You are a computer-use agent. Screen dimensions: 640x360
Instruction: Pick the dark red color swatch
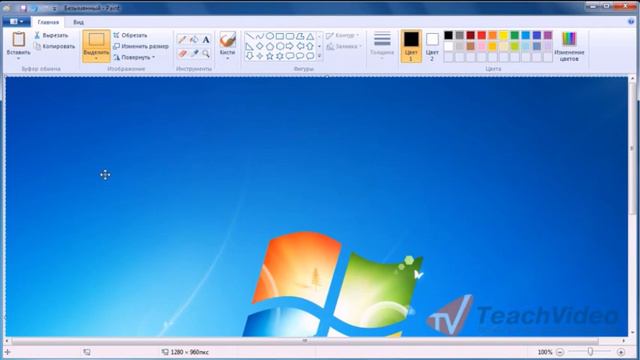[471, 36]
